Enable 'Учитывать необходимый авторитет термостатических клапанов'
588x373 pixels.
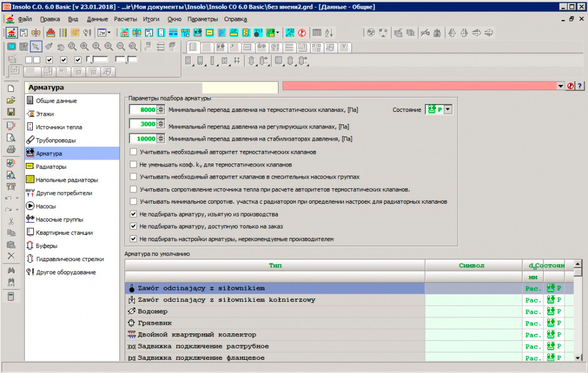click(x=133, y=152)
